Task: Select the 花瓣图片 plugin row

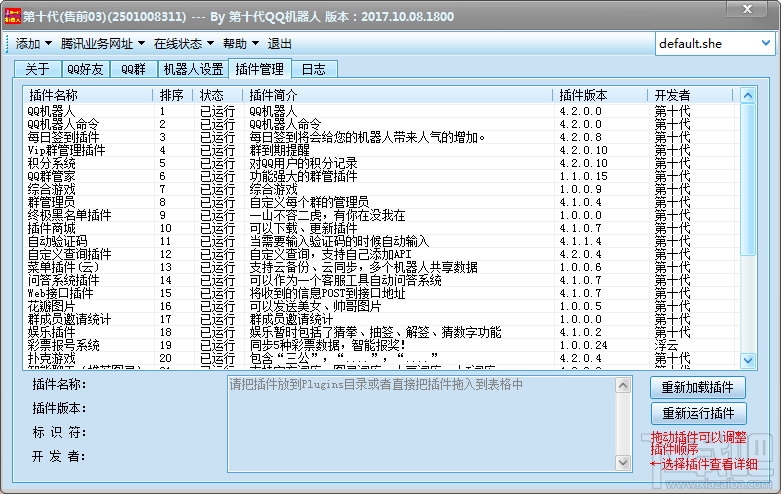Action: tap(381, 306)
